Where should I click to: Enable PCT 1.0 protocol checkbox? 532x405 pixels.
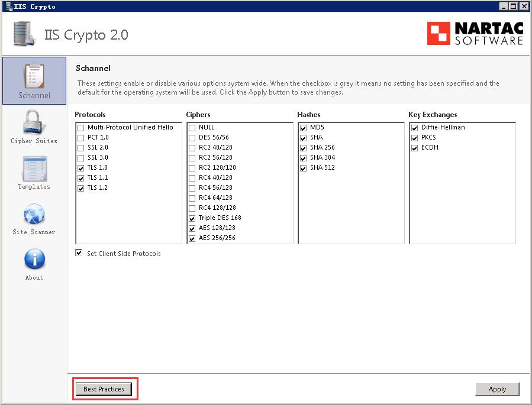point(80,138)
